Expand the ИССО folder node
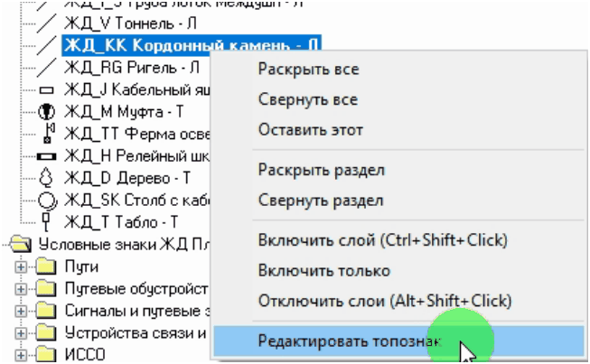 [22, 353]
